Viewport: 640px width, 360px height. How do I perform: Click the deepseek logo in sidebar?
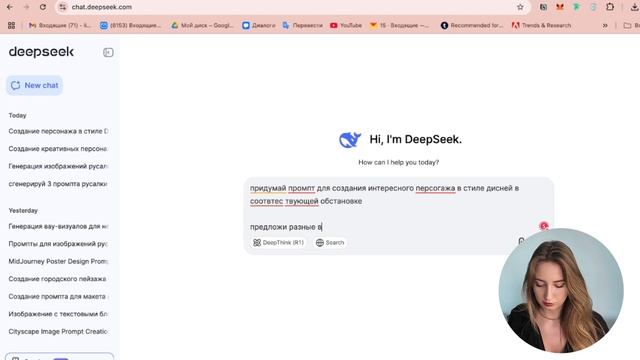click(41, 52)
